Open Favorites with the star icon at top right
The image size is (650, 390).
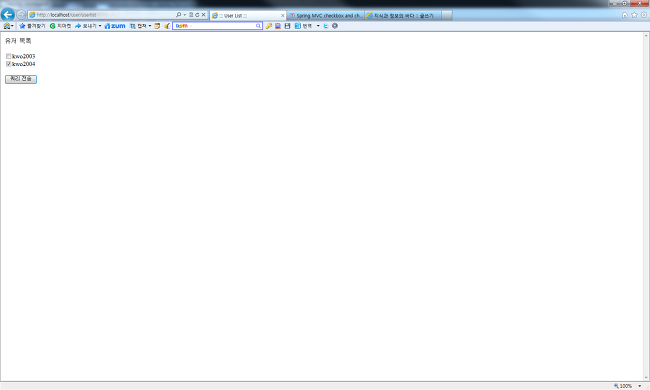tap(634, 15)
